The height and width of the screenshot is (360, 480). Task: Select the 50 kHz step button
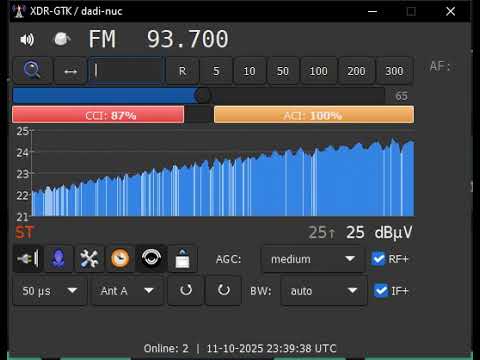coord(283,71)
